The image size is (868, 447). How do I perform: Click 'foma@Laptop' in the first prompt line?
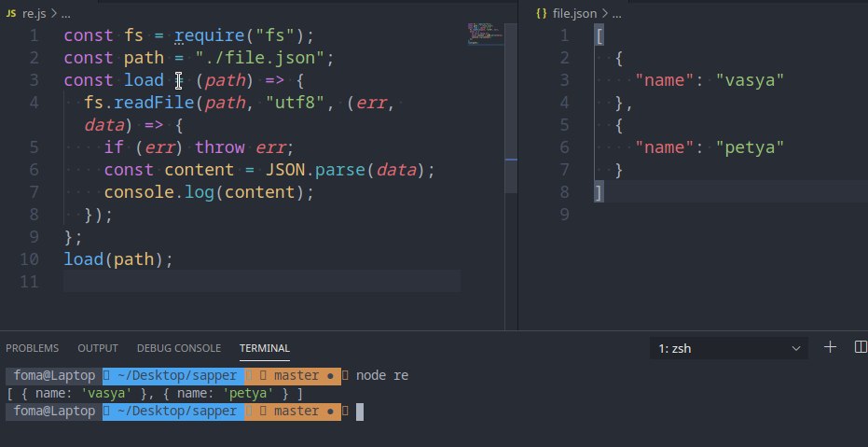(x=54, y=375)
